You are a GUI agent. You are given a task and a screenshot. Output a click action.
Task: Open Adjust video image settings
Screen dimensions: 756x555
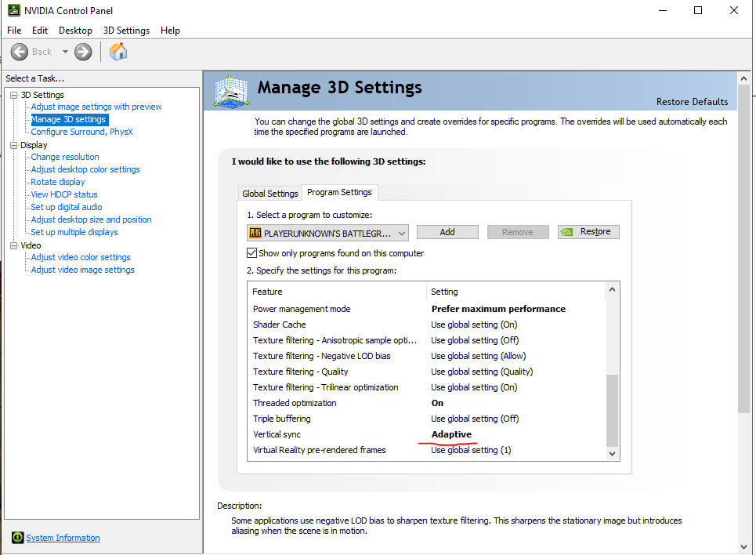(x=82, y=270)
